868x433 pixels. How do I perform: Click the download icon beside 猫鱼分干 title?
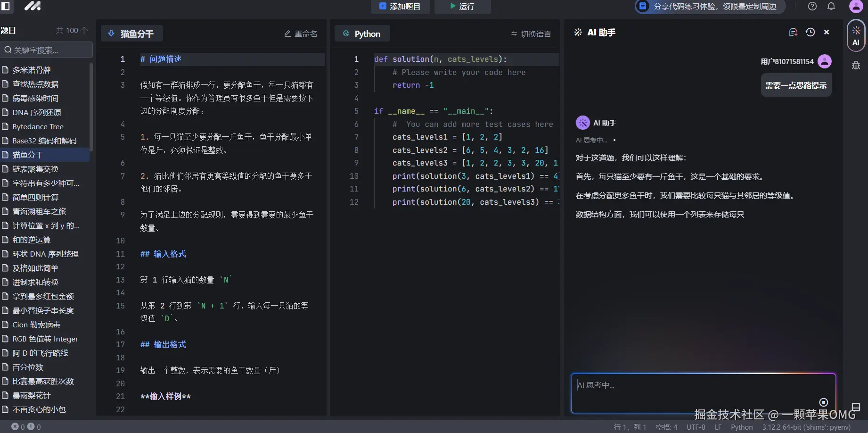tap(111, 33)
